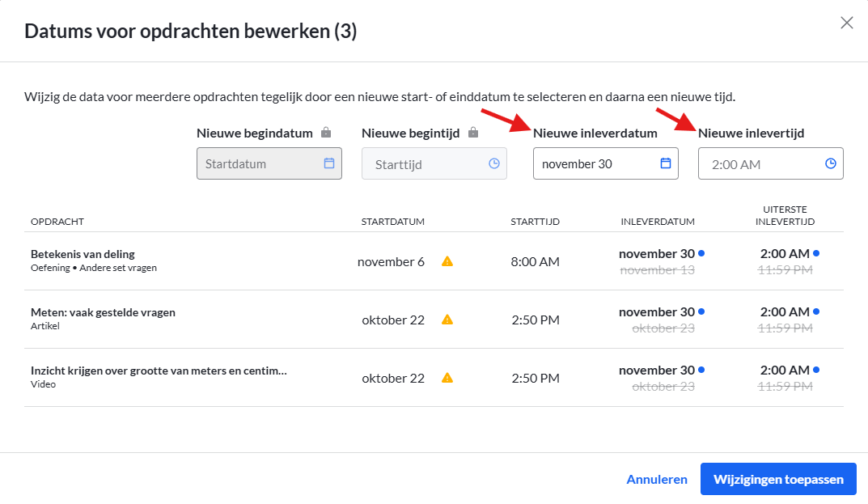Click the Artikel type label
The height and width of the screenshot is (504, 868).
44,326
